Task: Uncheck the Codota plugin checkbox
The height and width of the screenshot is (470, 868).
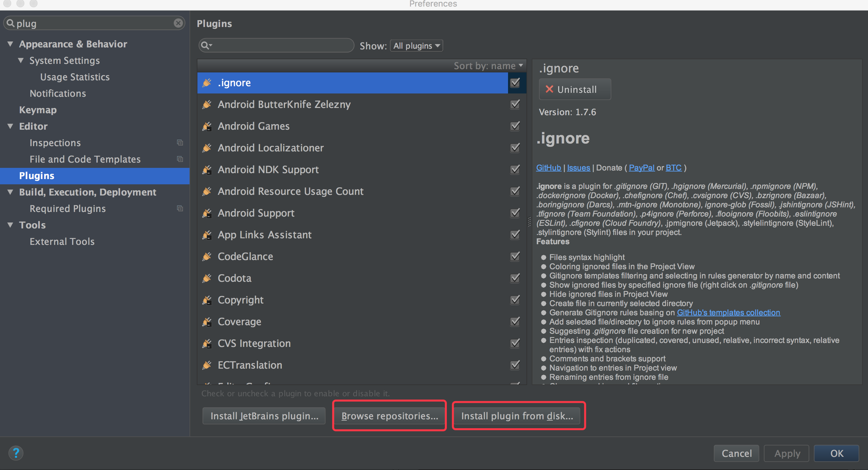Action: click(x=515, y=278)
